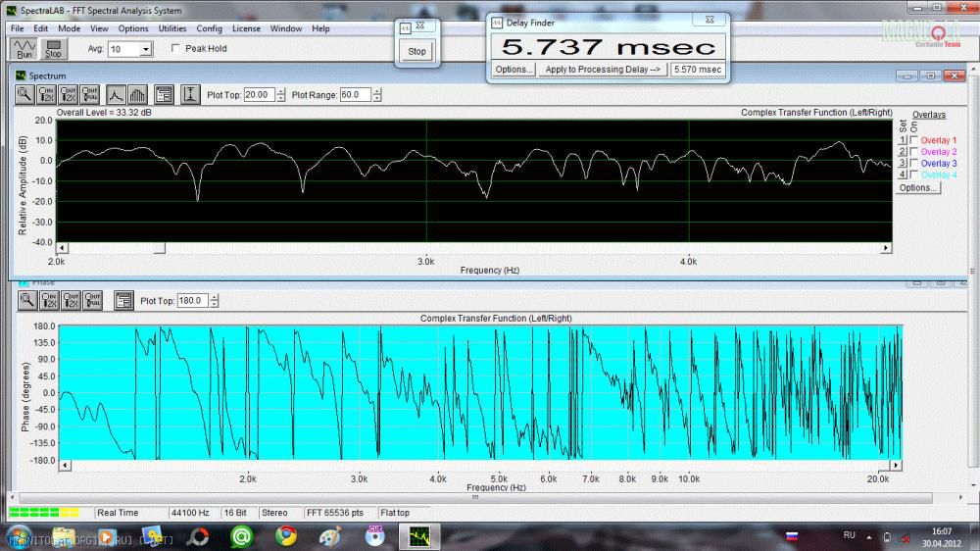This screenshot has width=980, height=551.
Task: Click Spectrum horizontal scrollbar thumb
Action: tap(160, 248)
